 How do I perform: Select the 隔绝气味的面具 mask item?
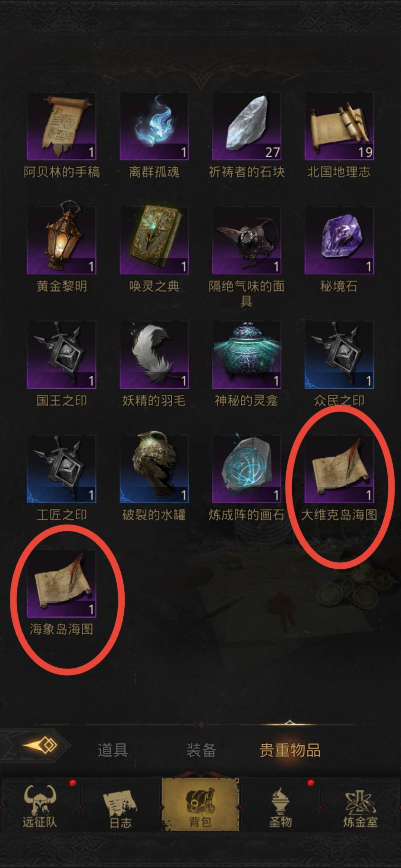coord(247,240)
